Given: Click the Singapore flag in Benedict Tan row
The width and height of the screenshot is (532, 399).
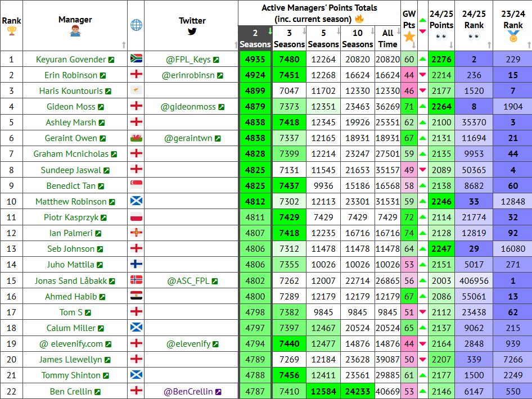Looking at the screenshot, I should pos(136,185).
